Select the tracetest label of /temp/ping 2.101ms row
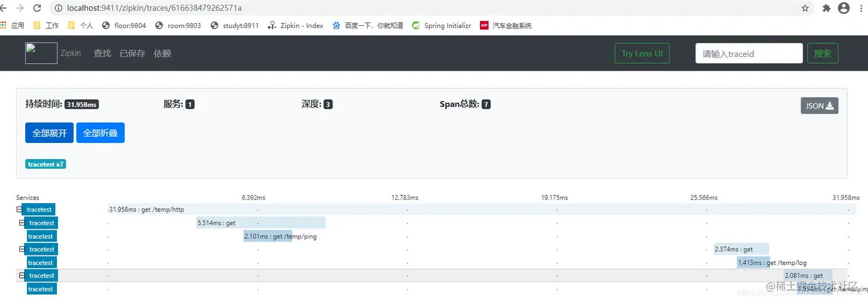 (41, 237)
